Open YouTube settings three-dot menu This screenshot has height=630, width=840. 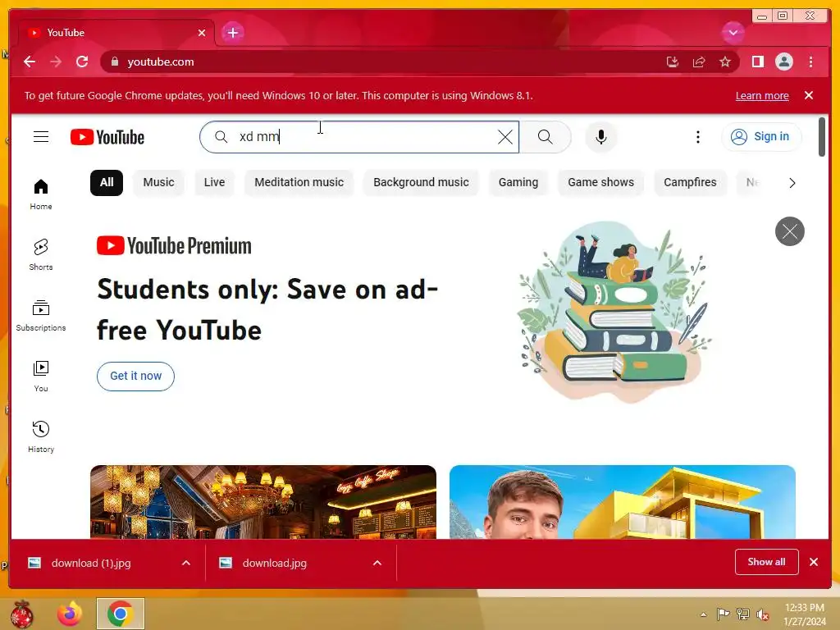(x=697, y=137)
